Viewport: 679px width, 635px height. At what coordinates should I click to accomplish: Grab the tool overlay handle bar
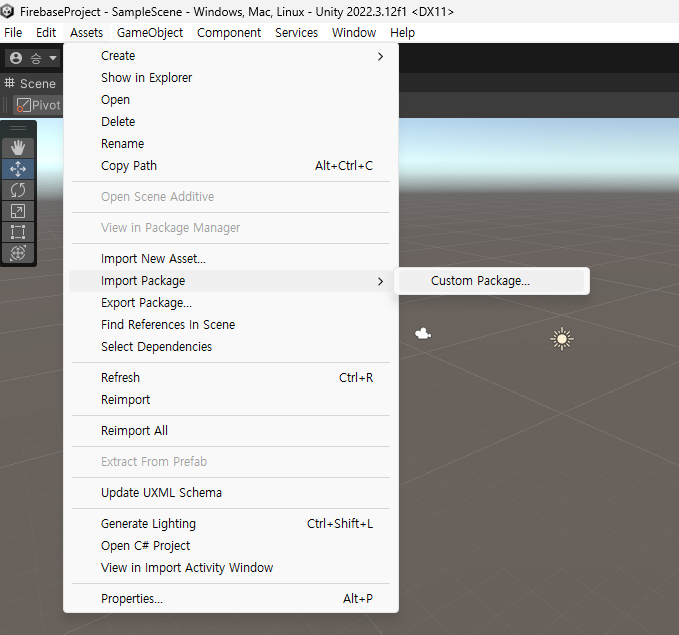[x=18, y=128]
